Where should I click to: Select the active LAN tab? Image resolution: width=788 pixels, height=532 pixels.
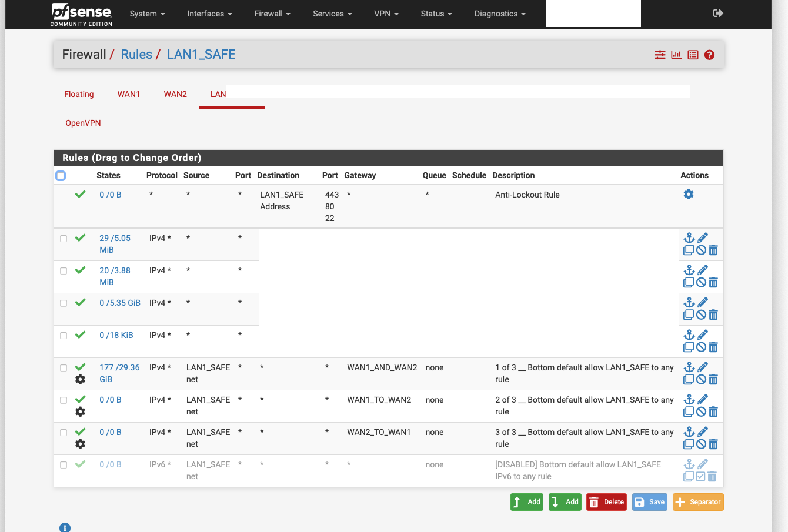(x=218, y=94)
